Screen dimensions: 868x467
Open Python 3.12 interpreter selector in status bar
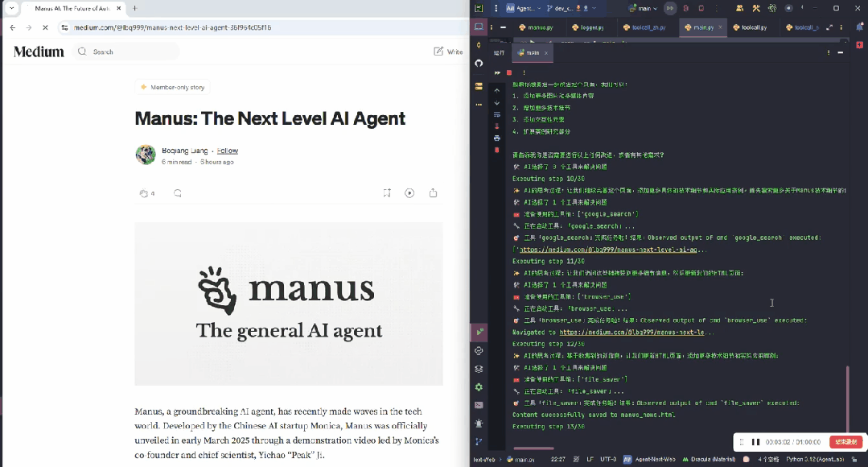(x=815, y=459)
